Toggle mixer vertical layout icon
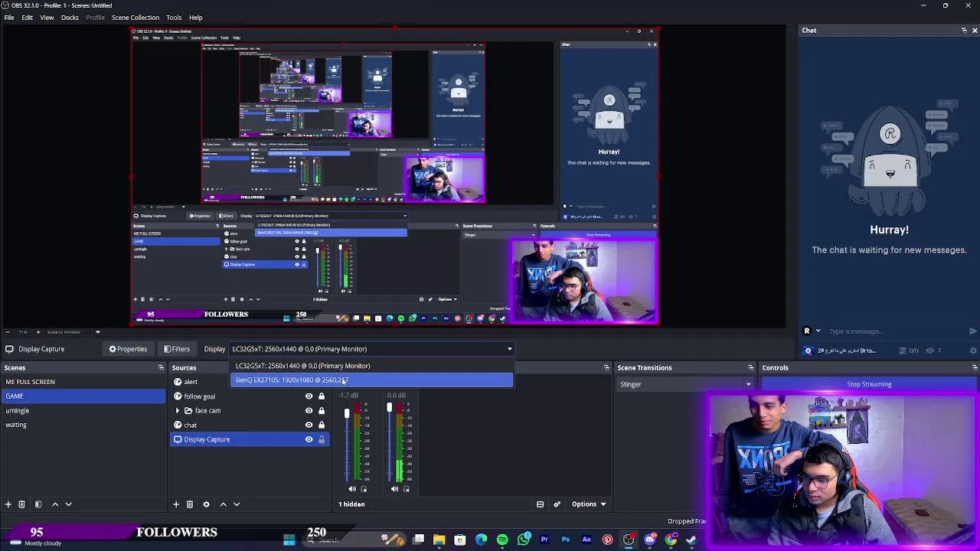Screen dimensions: 980x551 tap(540, 504)
